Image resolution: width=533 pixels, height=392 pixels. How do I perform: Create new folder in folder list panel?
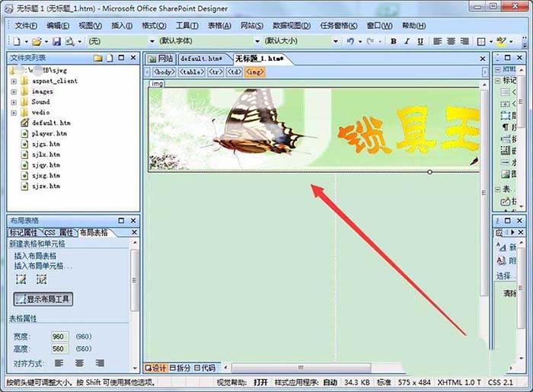tap(97, 58)
